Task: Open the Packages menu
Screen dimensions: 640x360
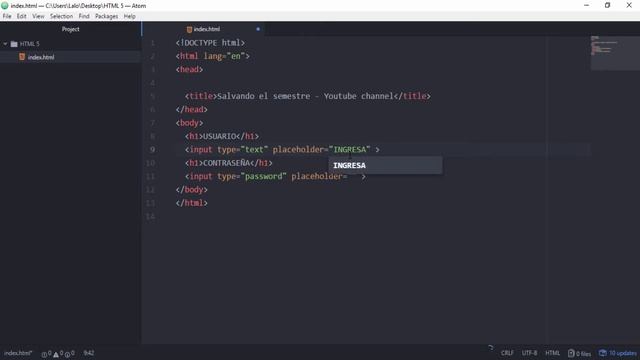Action: pos(106,16)
